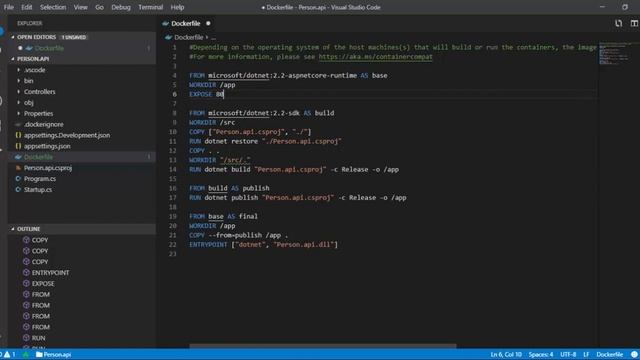The width and height of the screenshot is (640, 360).
Task: Open the Go menu
Action: (x=99, y=7)
